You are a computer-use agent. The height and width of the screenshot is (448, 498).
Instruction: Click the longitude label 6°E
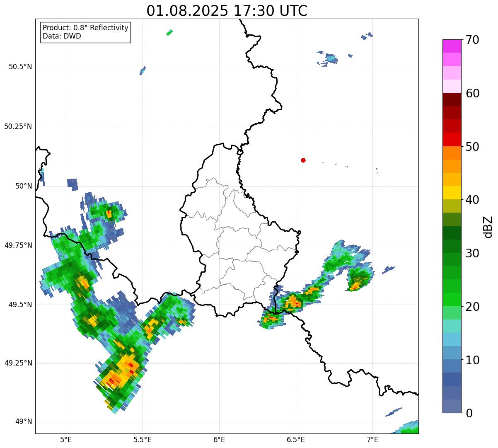pos(219,439)
